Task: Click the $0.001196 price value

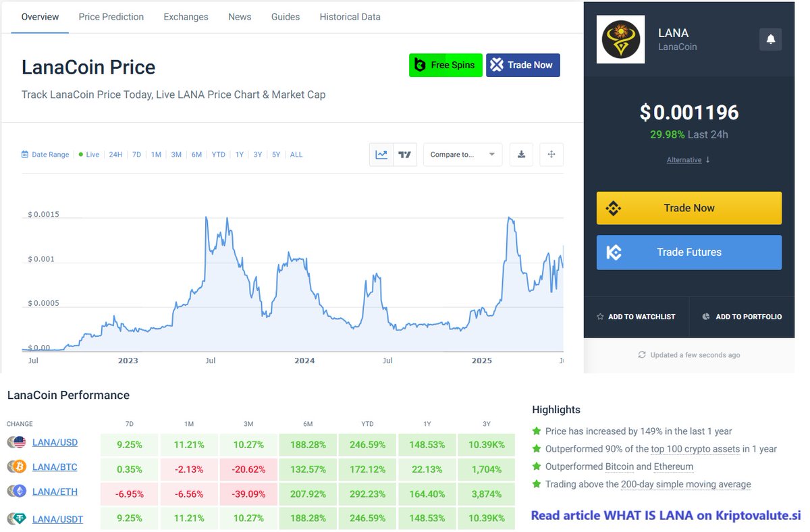Action: click(x=689, y=112)
